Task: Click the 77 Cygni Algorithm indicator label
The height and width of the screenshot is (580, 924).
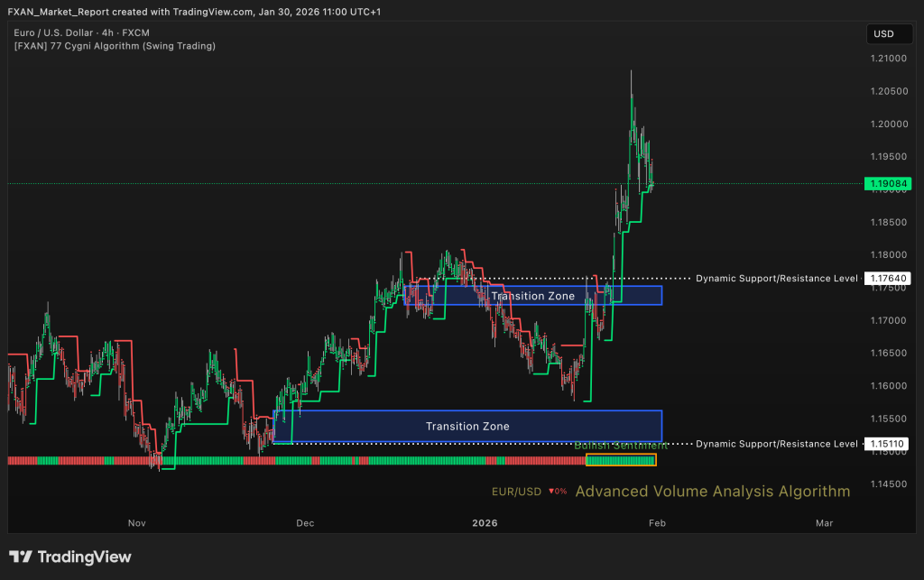Action: tap(115, 45)
